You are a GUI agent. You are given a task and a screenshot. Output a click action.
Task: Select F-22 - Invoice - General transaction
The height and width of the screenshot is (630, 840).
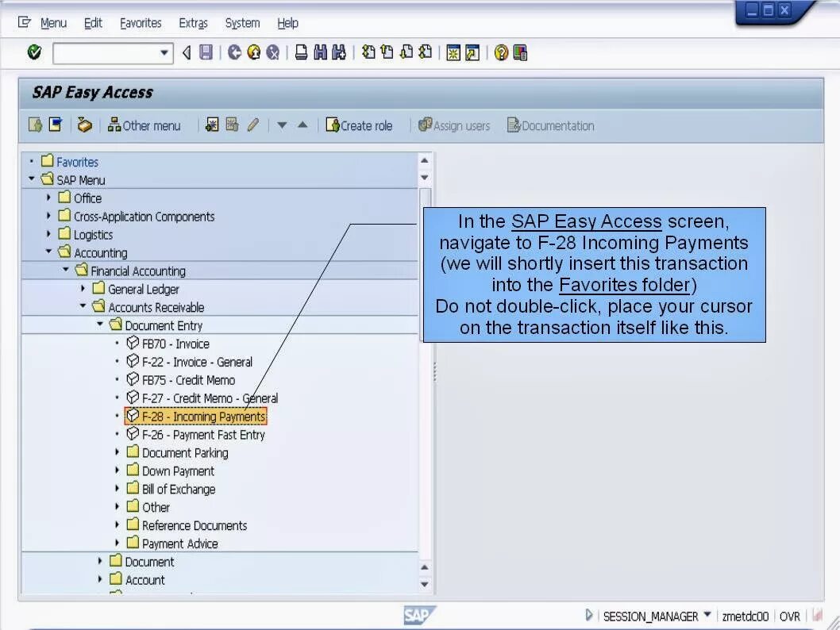(189, 362)
